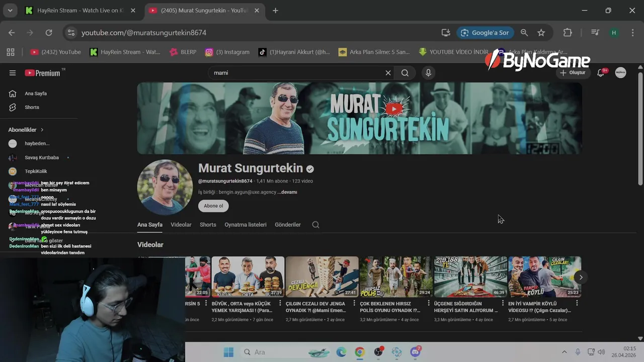Expand the Abonelikler section
This screenshot has height=362, width=644.
(x=26, y=130)
